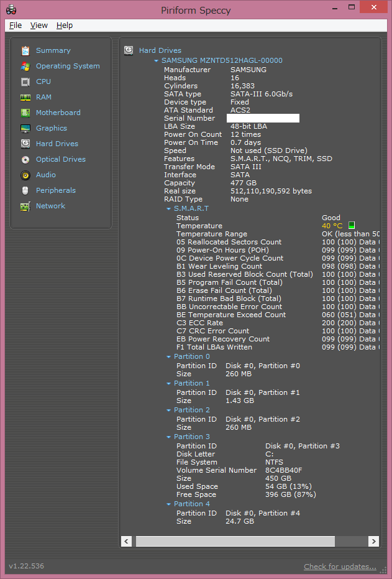The width and height of the screenshot is (392, 579).
Task: Click the Volume Serial Number 8C4BB40F
Action: (x=283, y=470)
